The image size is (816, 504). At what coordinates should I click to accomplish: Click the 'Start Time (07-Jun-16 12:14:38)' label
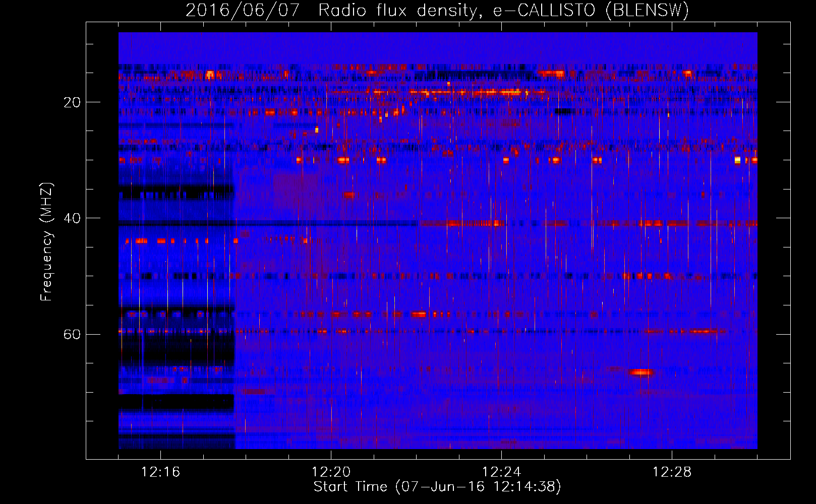437,487
